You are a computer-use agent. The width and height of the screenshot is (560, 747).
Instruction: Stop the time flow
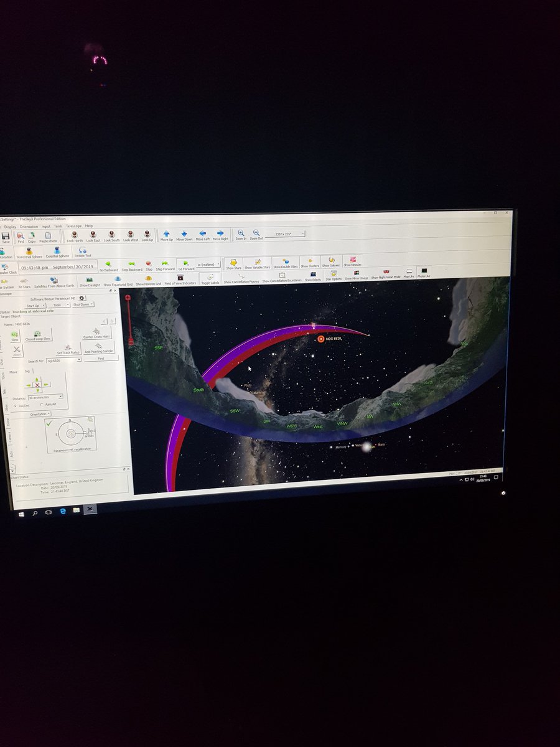coord(149,266)
